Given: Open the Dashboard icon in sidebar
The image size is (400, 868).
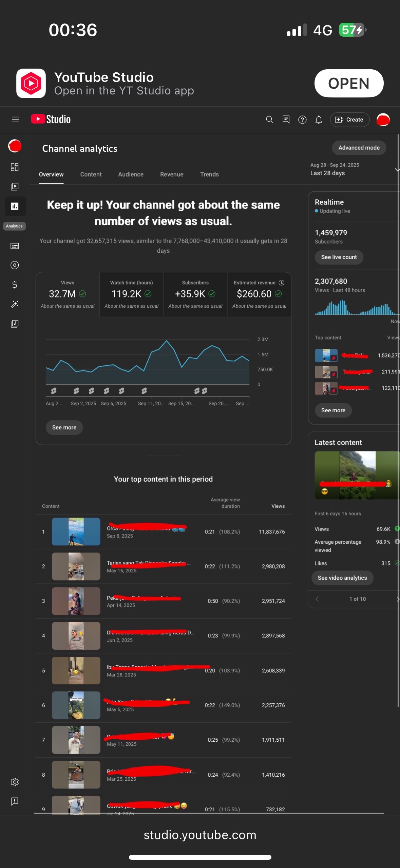Looking at the screenshot, I should [x=15, y=167].
